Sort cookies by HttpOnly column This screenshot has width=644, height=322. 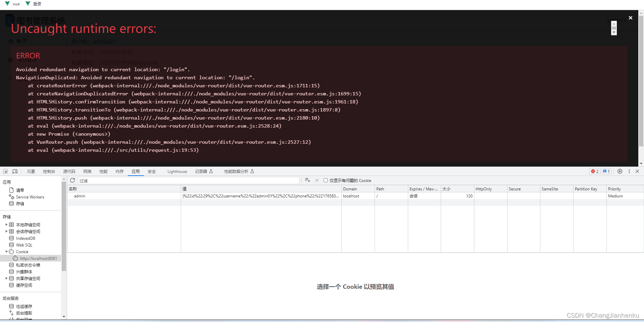click(x=490, y=189)
